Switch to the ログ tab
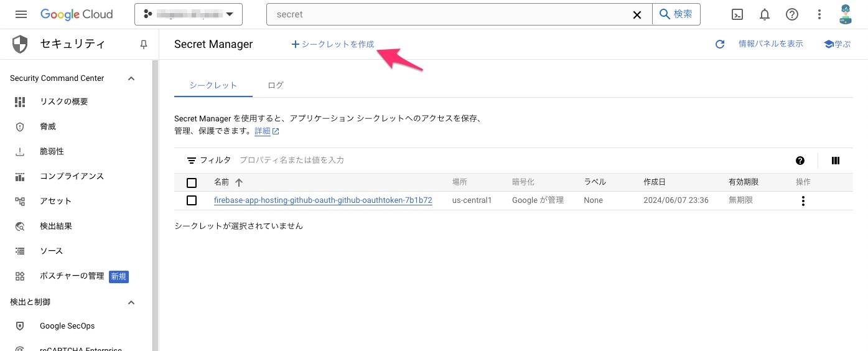 coord(276,85)
